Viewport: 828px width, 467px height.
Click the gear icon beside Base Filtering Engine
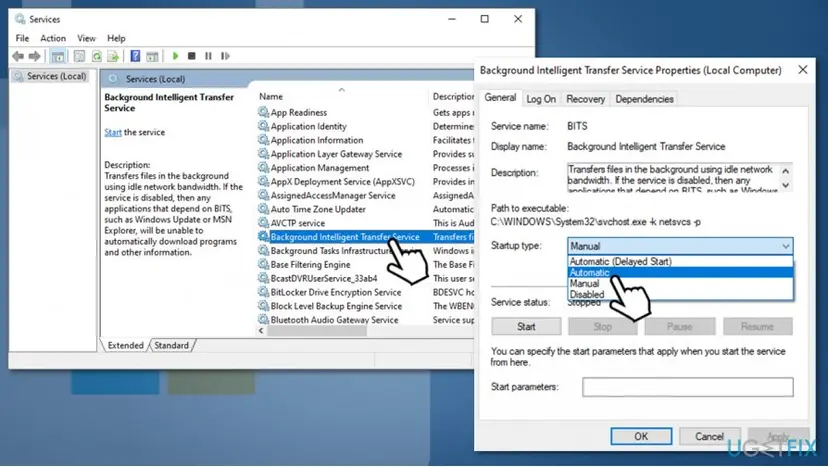tap(263, 264)
